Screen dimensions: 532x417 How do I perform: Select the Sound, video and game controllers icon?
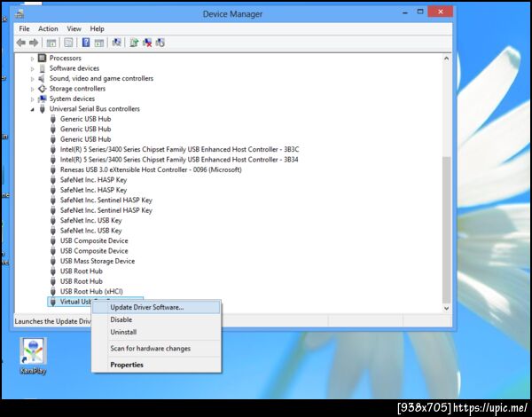(42, 78)
